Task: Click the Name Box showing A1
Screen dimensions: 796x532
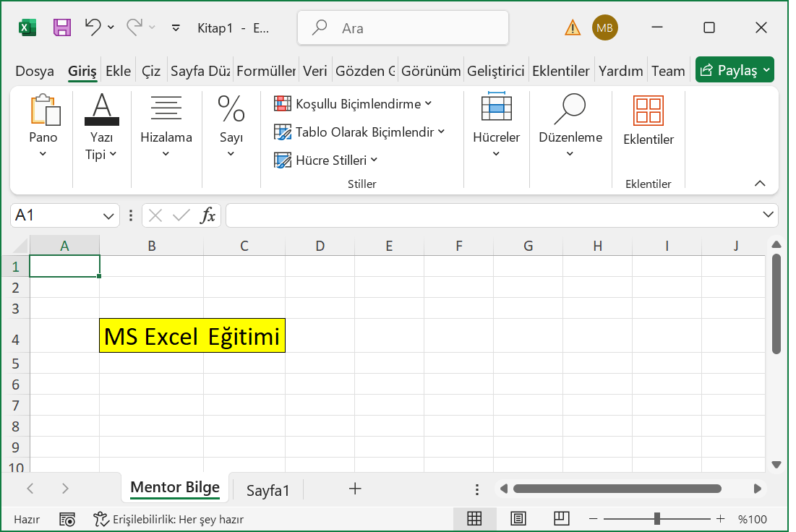Action: [56, 215]
